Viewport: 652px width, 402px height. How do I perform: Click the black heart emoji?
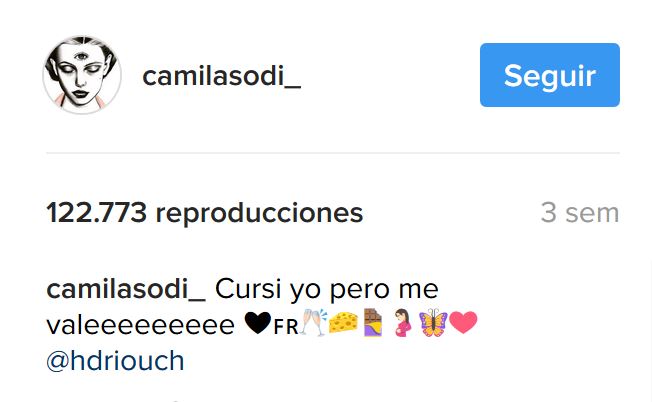(258, 323)
